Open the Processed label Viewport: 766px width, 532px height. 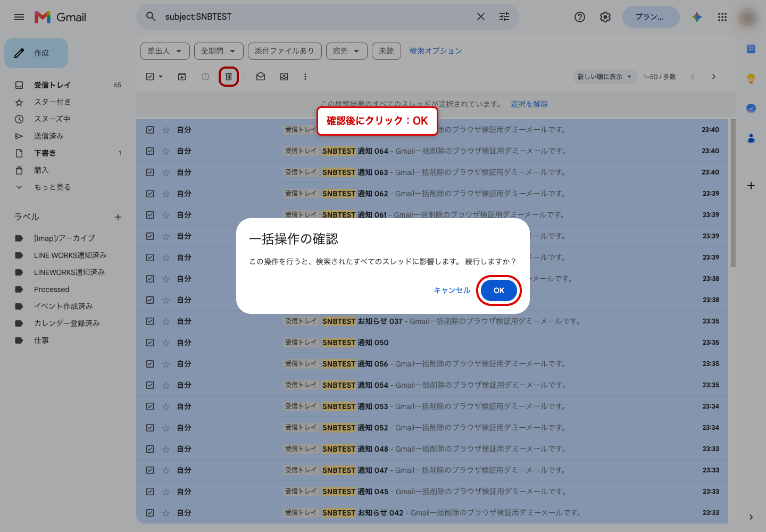[52, 289]
